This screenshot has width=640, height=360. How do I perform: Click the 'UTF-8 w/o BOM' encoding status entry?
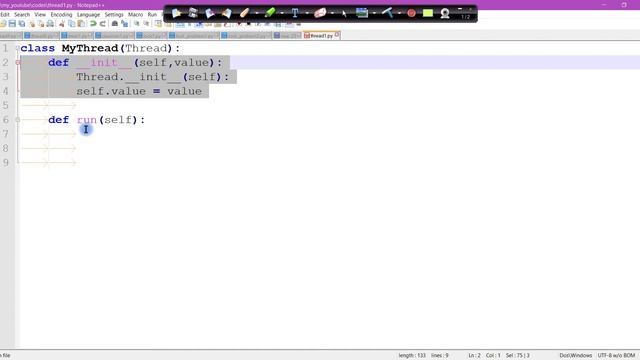(x=616, y=356)
